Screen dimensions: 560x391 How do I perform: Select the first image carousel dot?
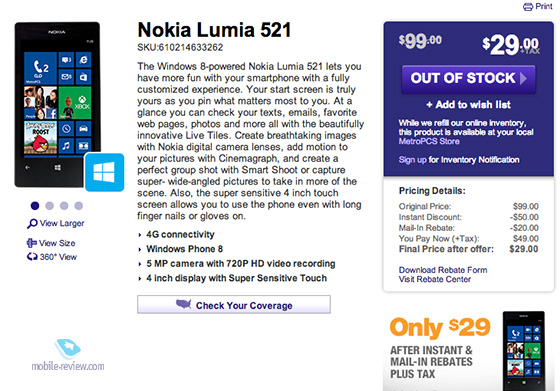coord(35,206)
